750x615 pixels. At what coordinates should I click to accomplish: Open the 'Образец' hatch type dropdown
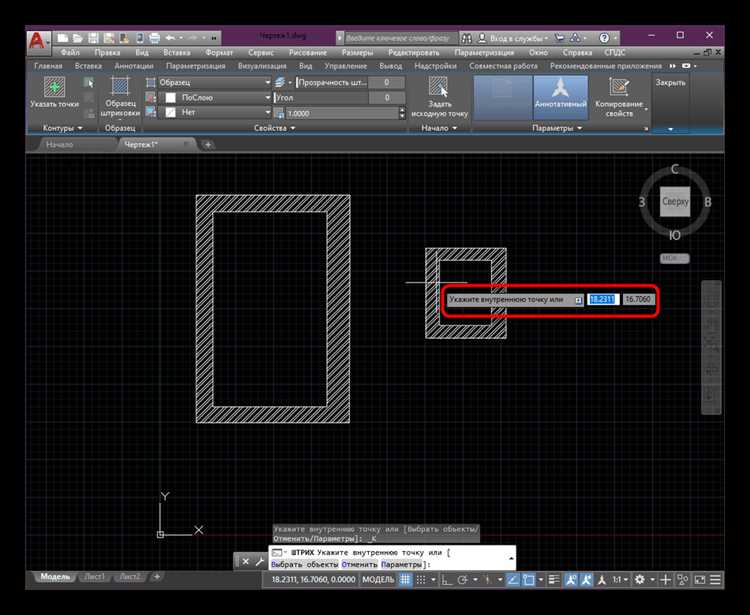(x=214, y=83)
